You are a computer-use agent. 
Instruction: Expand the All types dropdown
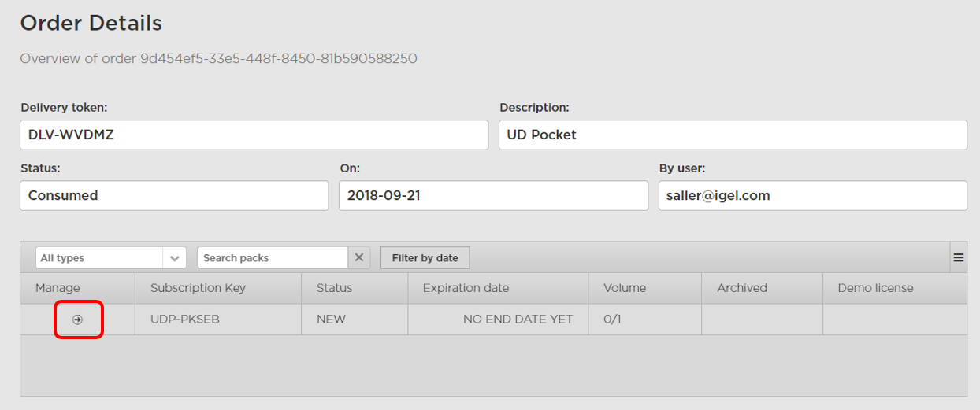[174, 258]
